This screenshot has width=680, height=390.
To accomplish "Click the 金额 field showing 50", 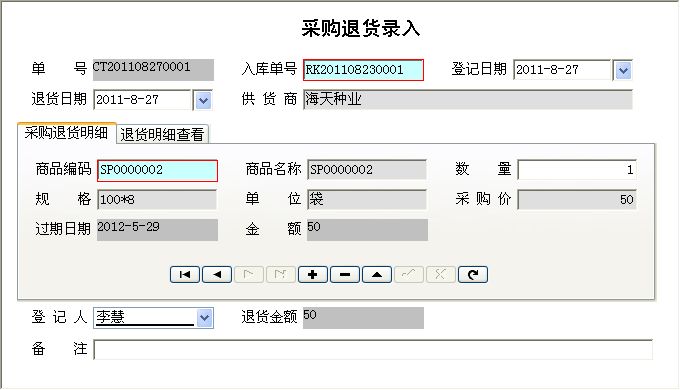I will [367, 230].
